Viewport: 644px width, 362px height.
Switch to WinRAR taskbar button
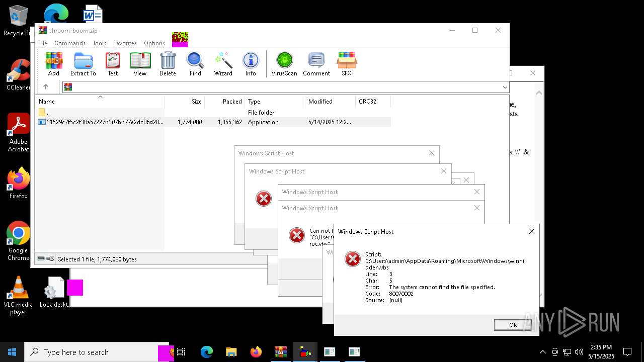(x=280, y=352)
